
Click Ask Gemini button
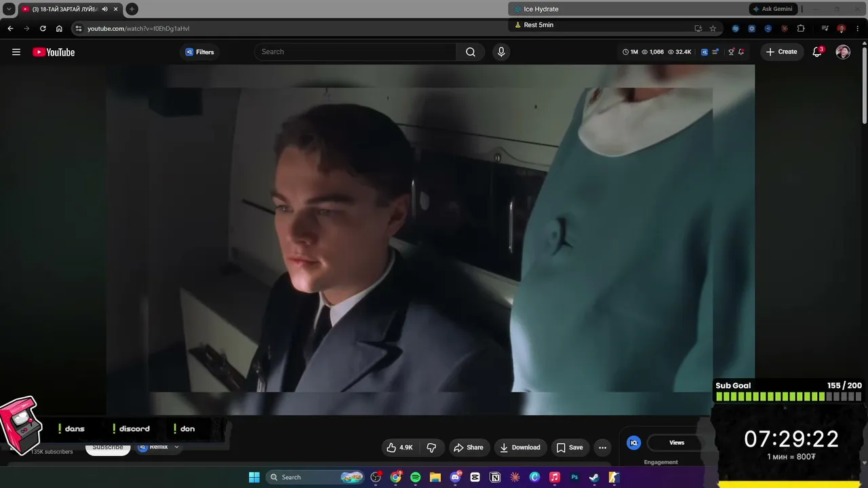(x=772, y=9)
